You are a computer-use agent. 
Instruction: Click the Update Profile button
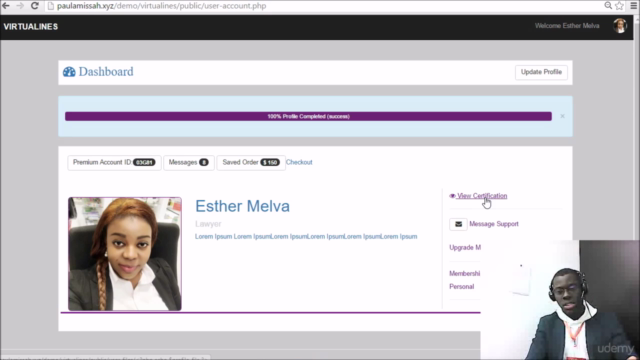[541, 72]
